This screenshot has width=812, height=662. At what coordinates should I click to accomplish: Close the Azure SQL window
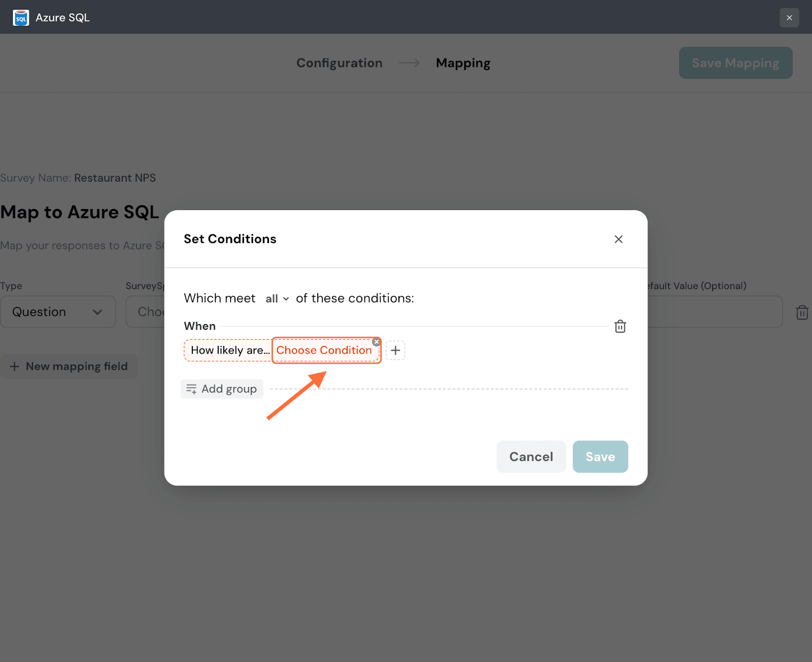789,18
